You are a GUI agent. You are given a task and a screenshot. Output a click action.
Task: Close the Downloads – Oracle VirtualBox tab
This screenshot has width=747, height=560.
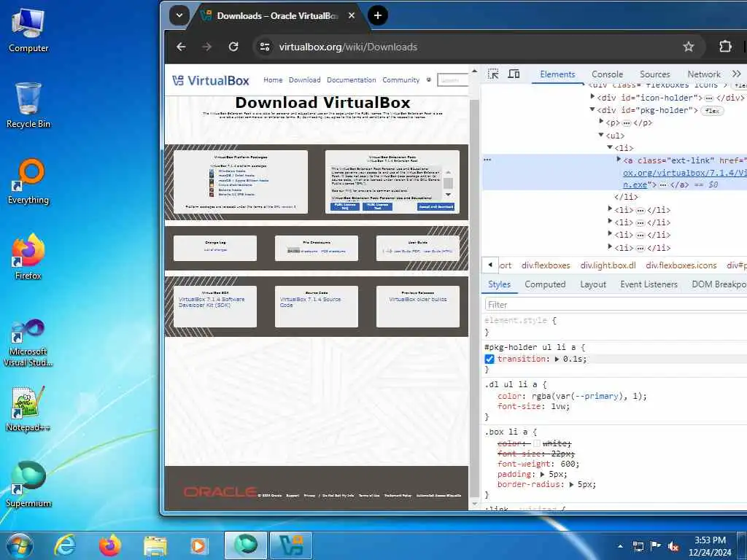[x=352, y=16]
